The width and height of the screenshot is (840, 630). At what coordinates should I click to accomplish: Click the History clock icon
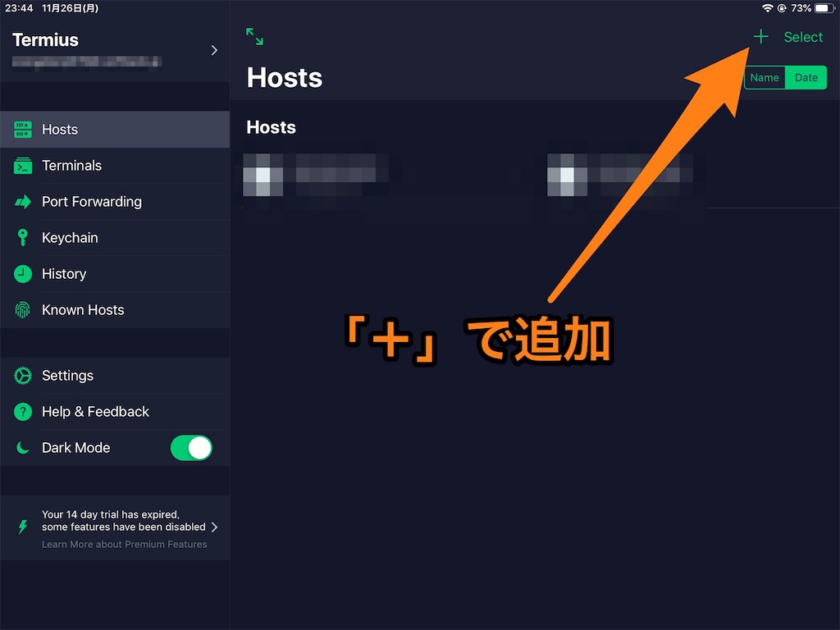(x=22, y=274)
